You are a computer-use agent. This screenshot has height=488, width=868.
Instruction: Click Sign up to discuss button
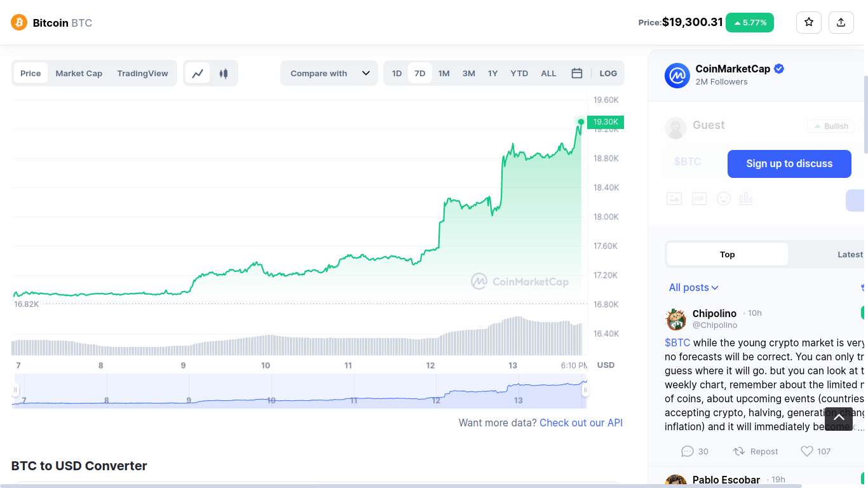[789, 164]
